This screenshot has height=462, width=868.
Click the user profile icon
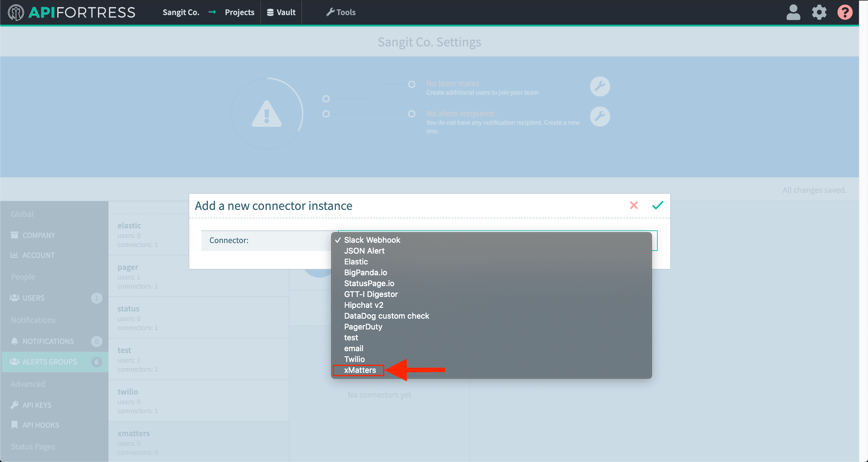[x=793, y=12]
